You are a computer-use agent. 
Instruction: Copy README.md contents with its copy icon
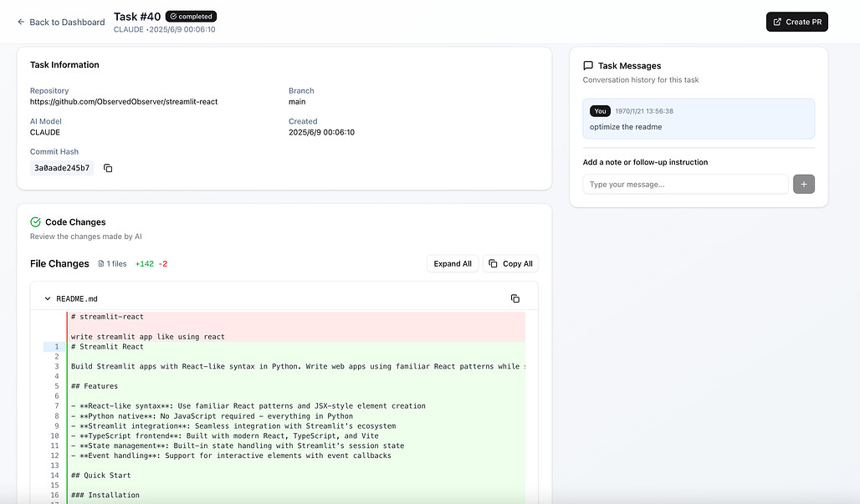pos(515,298)
